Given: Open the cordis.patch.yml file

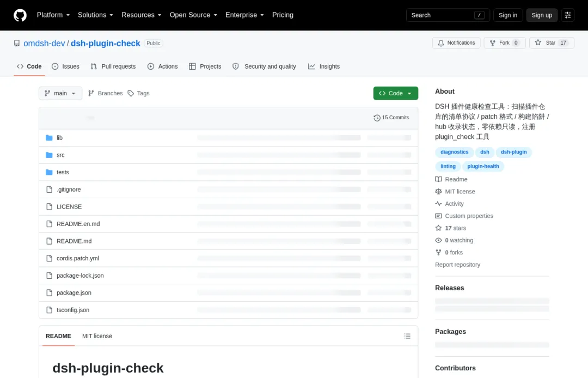Looking at the screenshot, I should (x=78, y=258).
